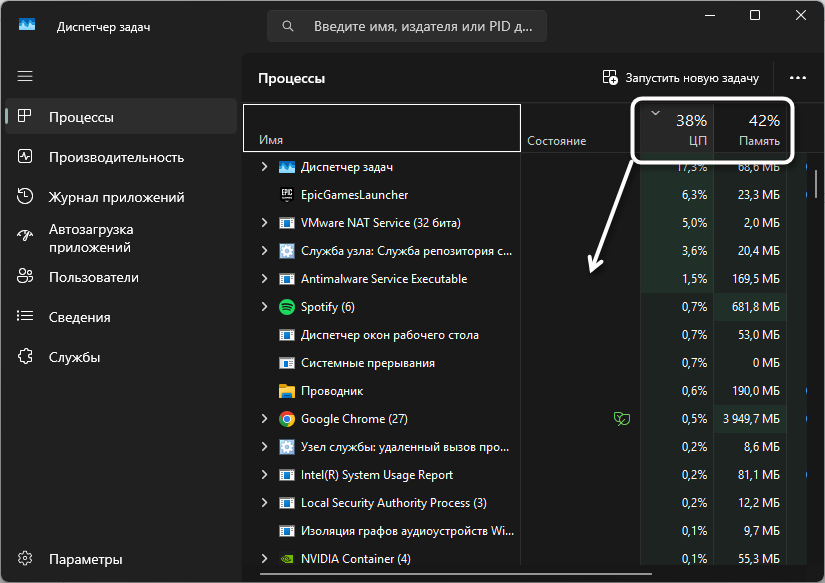Click the hamburger navigation menu icon
This screenshot has width=825, height=583.
point(25,76)
